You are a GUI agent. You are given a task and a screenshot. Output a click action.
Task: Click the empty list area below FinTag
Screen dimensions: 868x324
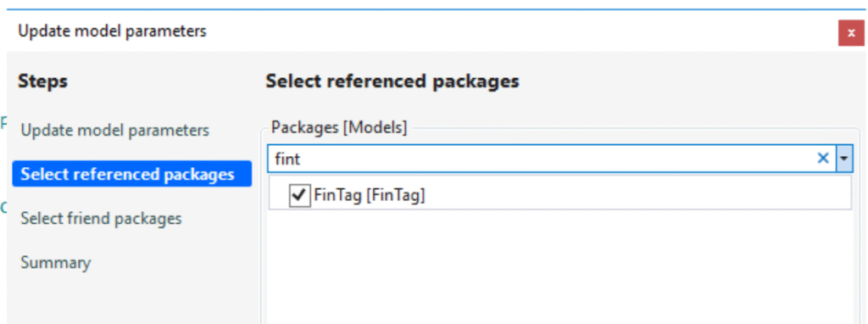[x=559, y=267]
